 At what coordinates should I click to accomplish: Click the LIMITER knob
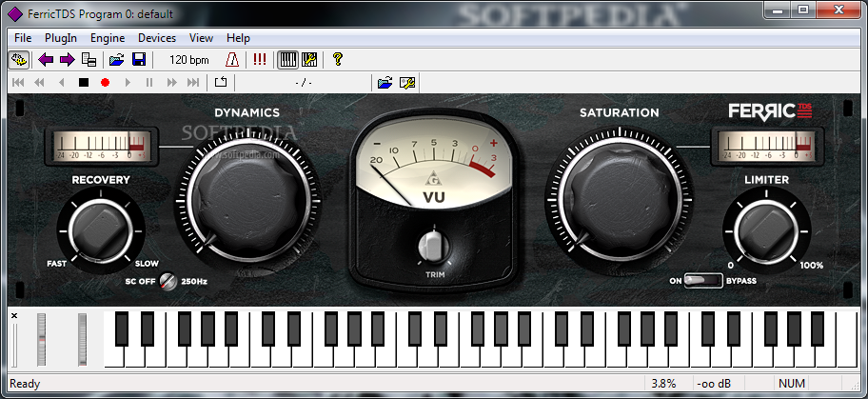[x=767, y=230]
